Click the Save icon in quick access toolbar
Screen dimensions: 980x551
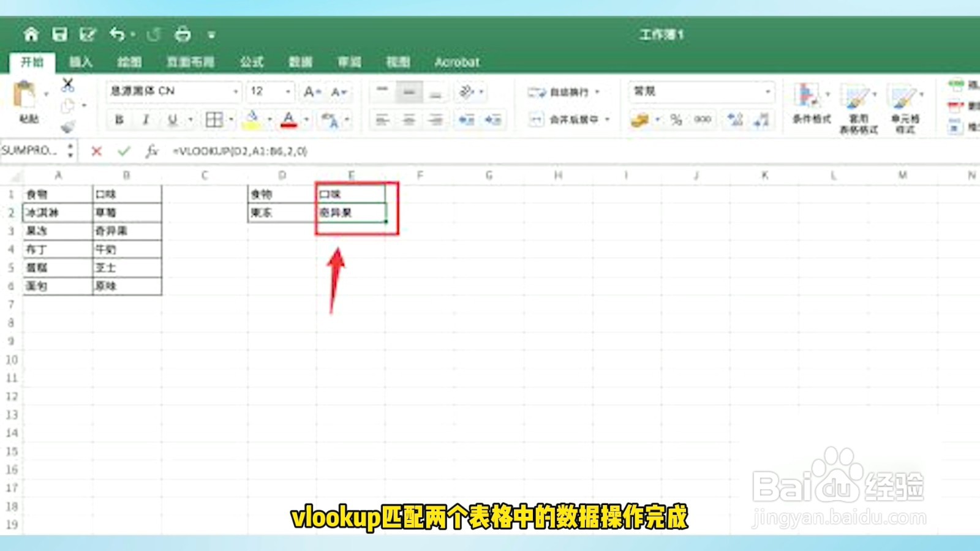click(59, 35)
